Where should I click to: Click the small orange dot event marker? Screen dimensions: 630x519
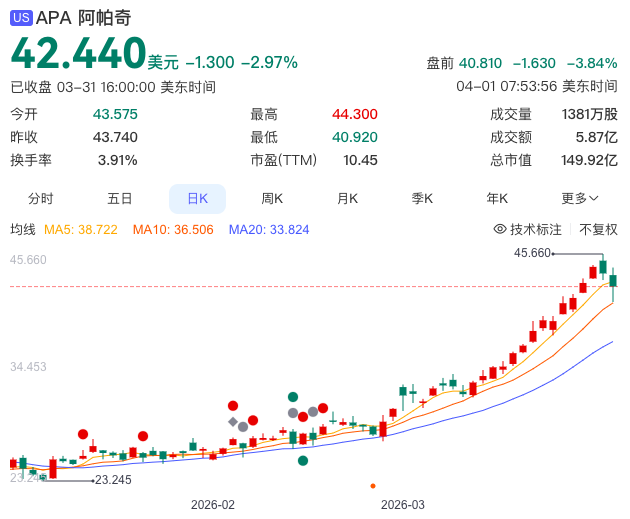[x=373, y=486]
